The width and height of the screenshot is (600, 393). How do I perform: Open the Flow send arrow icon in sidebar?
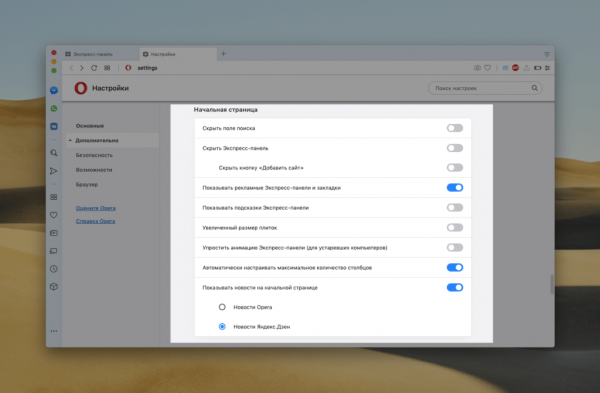click(54, 171)
